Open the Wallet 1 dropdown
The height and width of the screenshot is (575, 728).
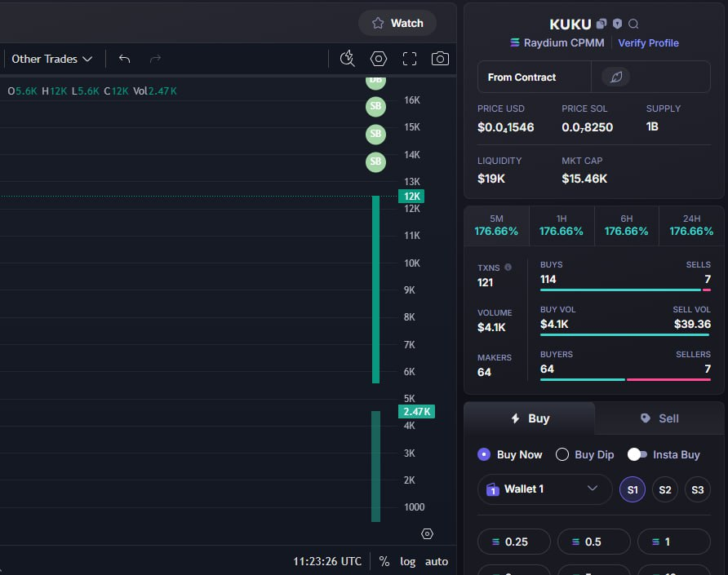point(544,489)
